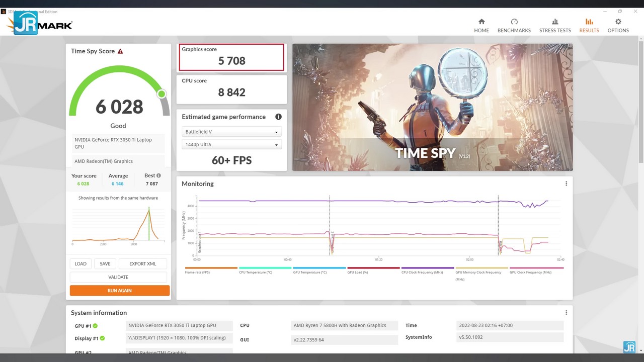This screenshot has width=644, height=362.
Task: Expand the 1440p Ultra resolution dropdown
Action: (231, 145)
